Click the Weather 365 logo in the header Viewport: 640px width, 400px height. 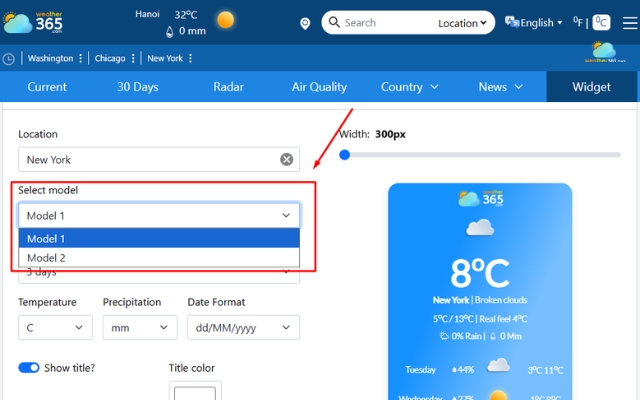tap(33, 22)
